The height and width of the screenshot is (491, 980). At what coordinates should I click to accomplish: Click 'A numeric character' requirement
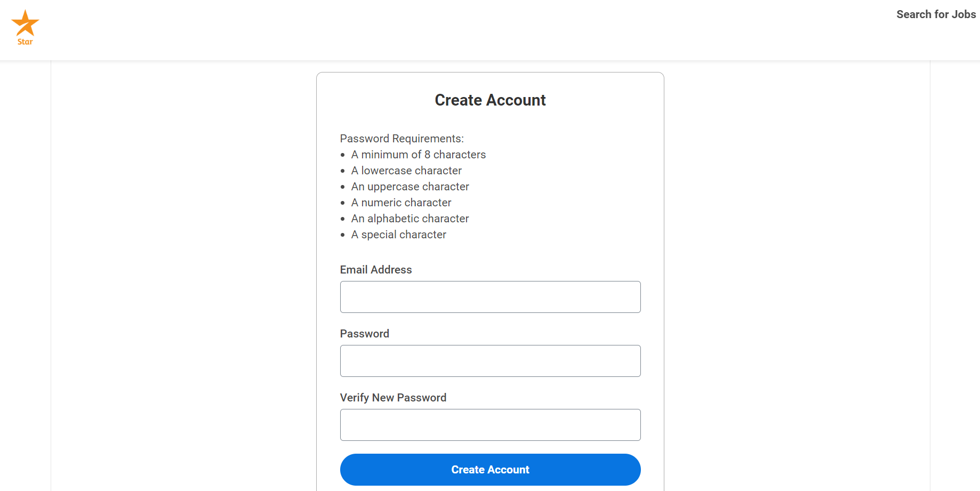click(x=401, y=203)
